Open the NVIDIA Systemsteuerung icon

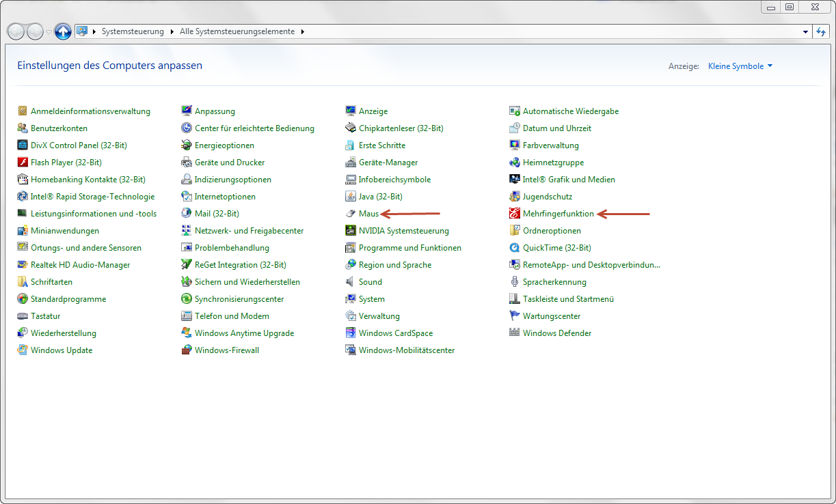(351, 231)
